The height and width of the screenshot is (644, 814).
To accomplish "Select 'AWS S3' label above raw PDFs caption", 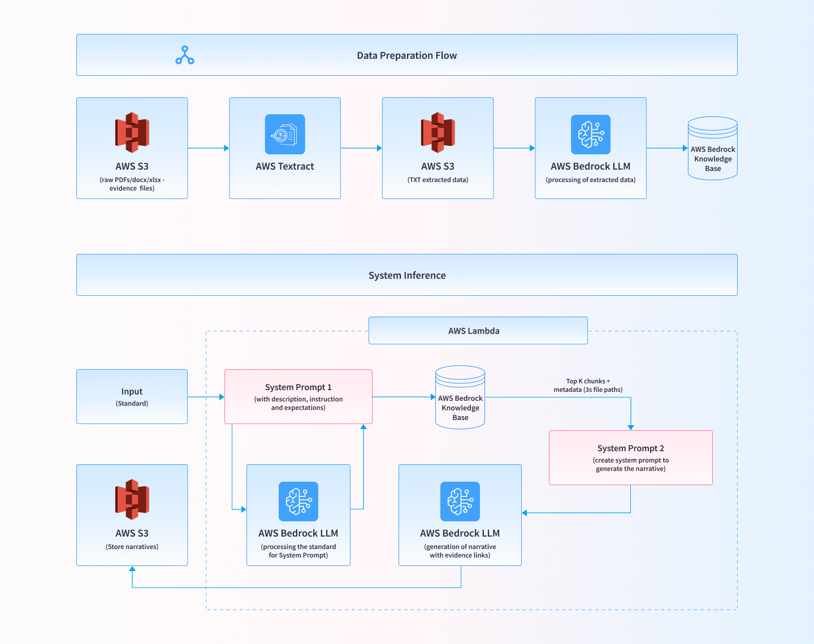I will click(132, 166).
